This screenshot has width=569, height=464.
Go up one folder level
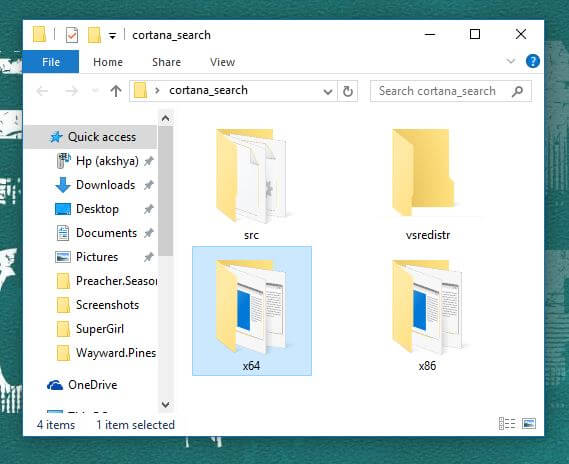[x=116, y=91]
